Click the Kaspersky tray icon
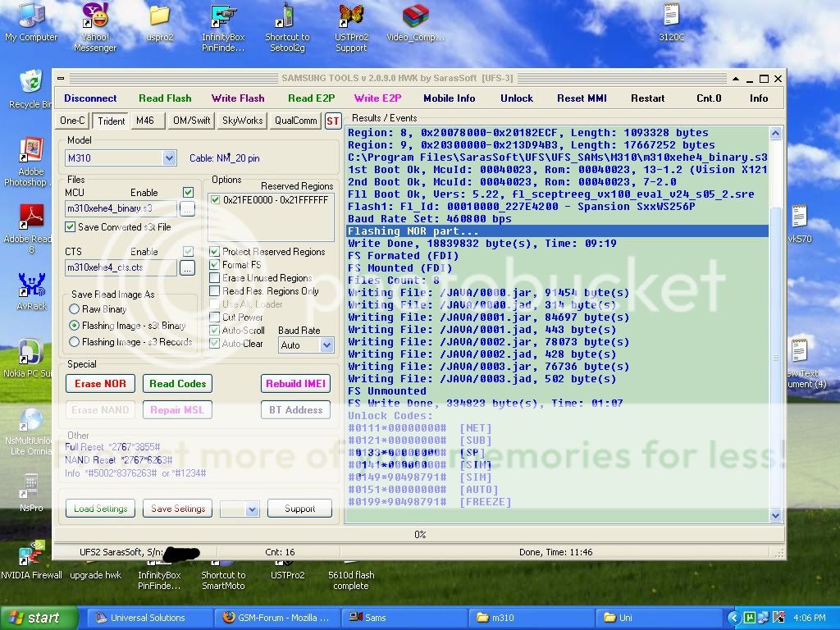 tap(778, 618)
